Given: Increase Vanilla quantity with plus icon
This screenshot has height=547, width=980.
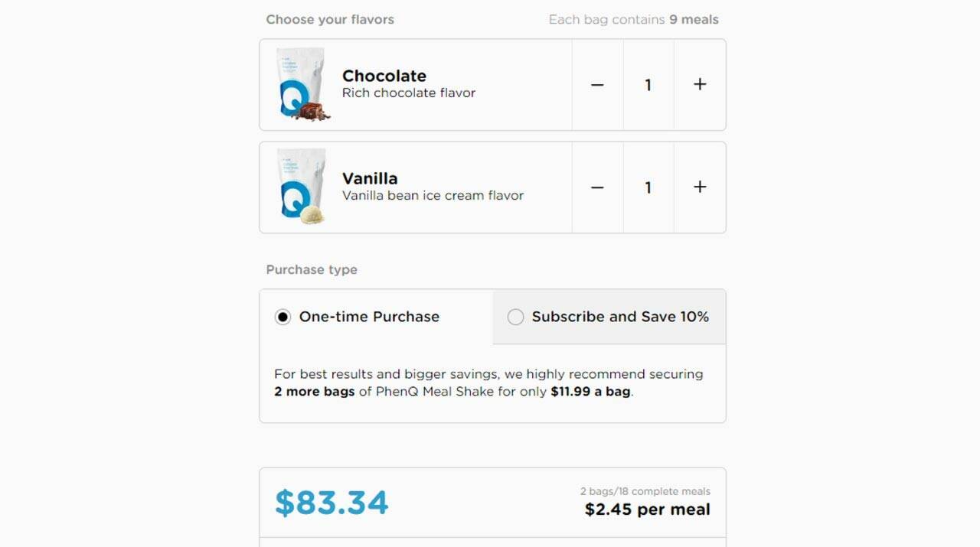Looking at the screenshot, I should click(x=700, y=187).
